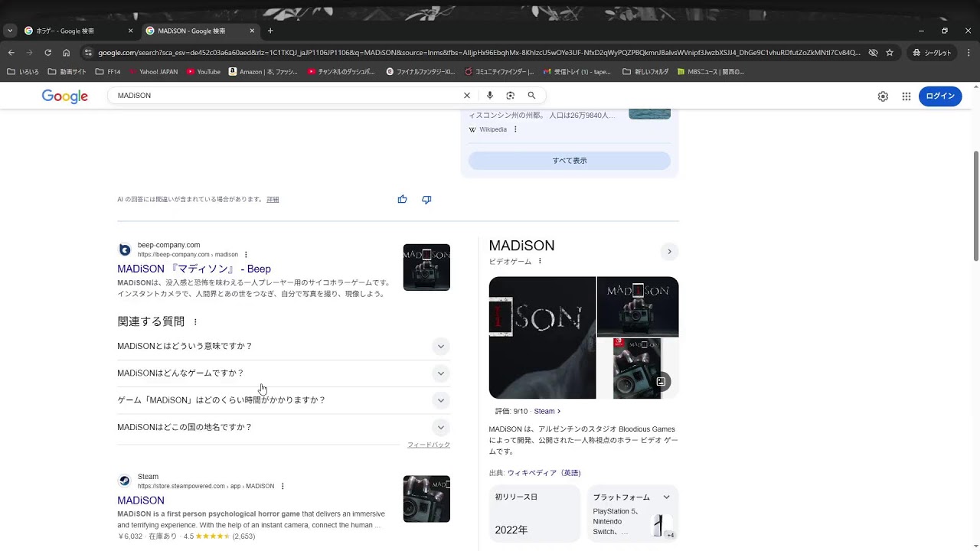Screen dimensions: 980x551
Task: Expand MADiSONはどんなゲームですか？
Action: click(x=283, y=373)
